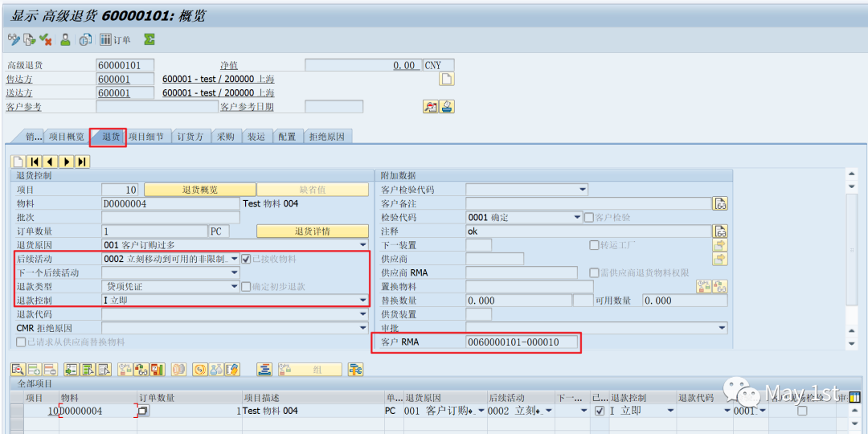Image resolution: width=868 pixels, height=434 pixels.
Task: Click the small copy icon beside D0000004 cell
Action: pyautogui.click(x=143, y=411)
